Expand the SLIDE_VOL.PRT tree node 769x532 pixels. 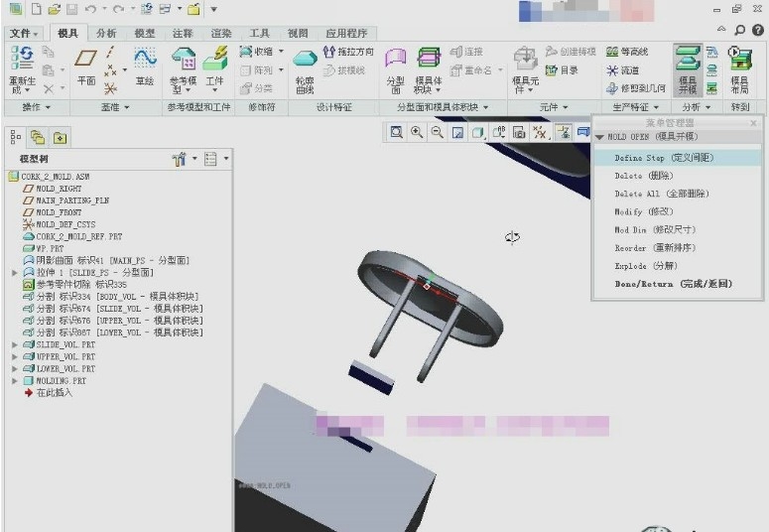pos(15,344)
